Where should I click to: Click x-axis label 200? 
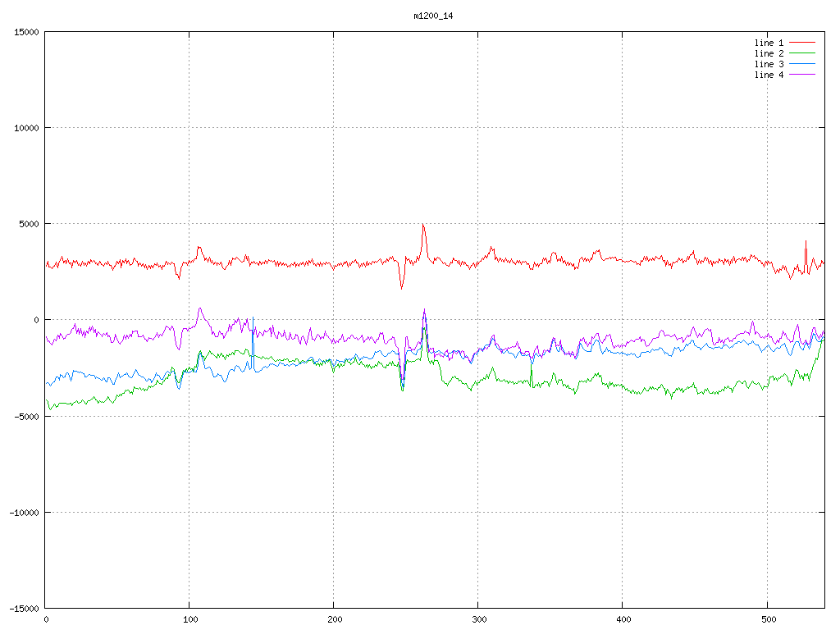point(335,620)
